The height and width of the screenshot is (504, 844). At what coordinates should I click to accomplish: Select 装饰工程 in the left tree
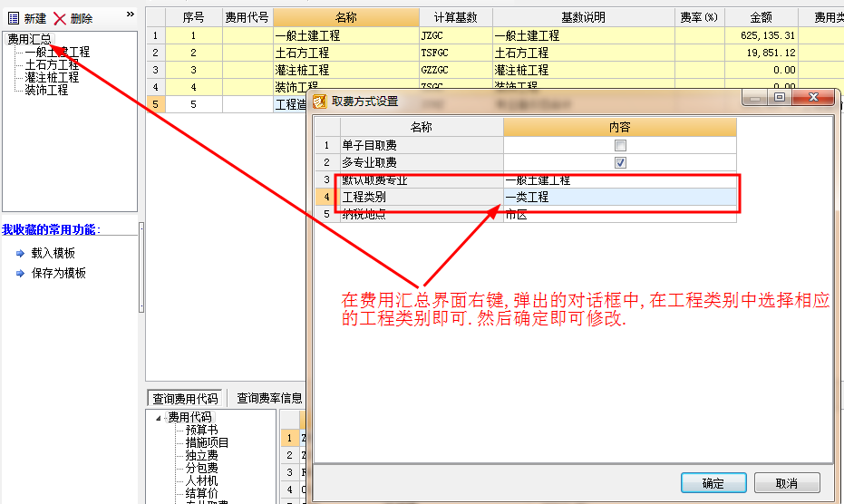[x=46, y=90]
